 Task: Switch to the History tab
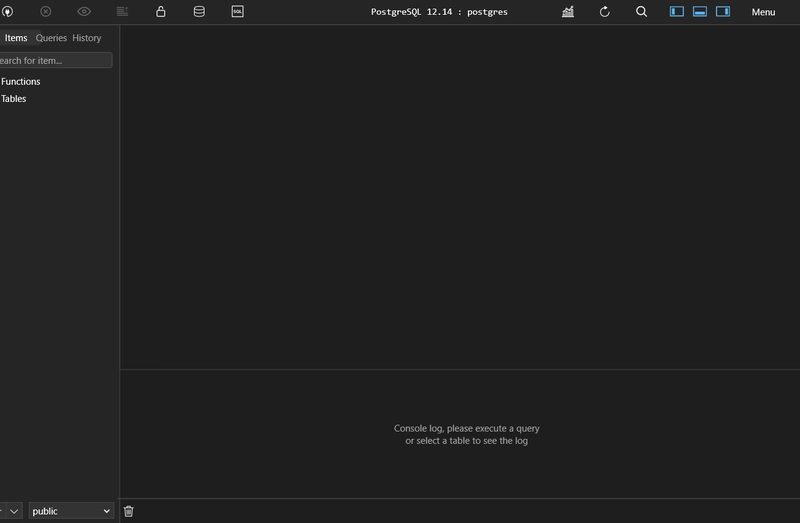click(x=87, y=38)
